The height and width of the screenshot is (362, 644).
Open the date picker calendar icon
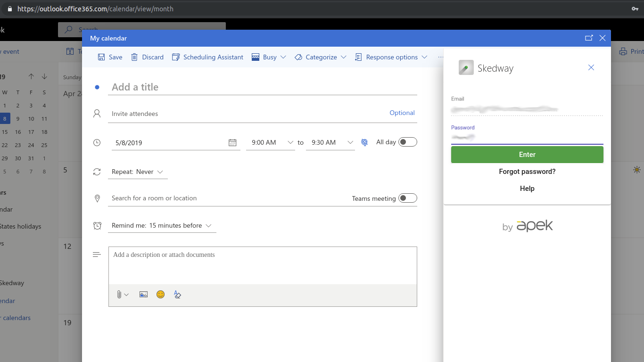(232, 142)
